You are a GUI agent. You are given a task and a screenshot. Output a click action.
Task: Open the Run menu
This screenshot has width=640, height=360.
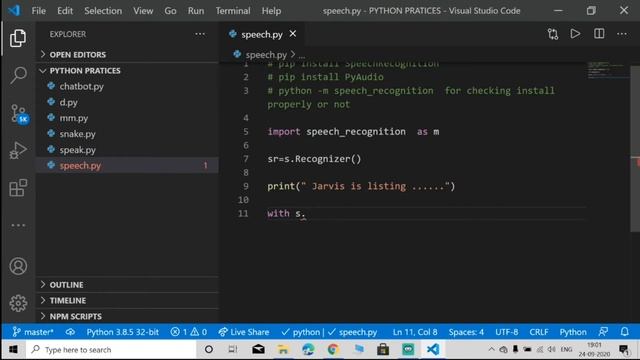point(196,11)
